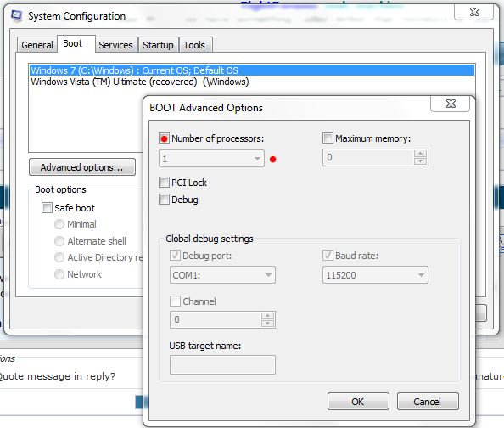
Task: Choose the Network safe boot option
Action: [x=59, y=274]
